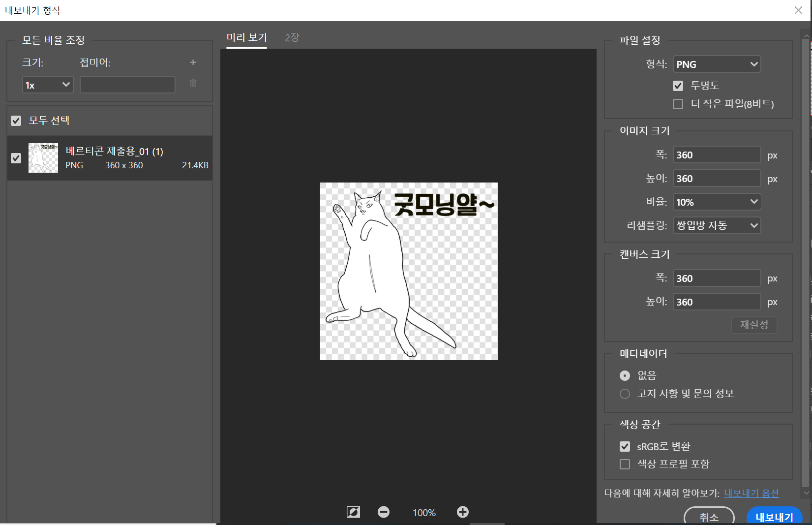Delete the suffix entry with the trash icon
The height and width of the screenshot is (525, 812).
pyautogui.click(x=193, y=84)
